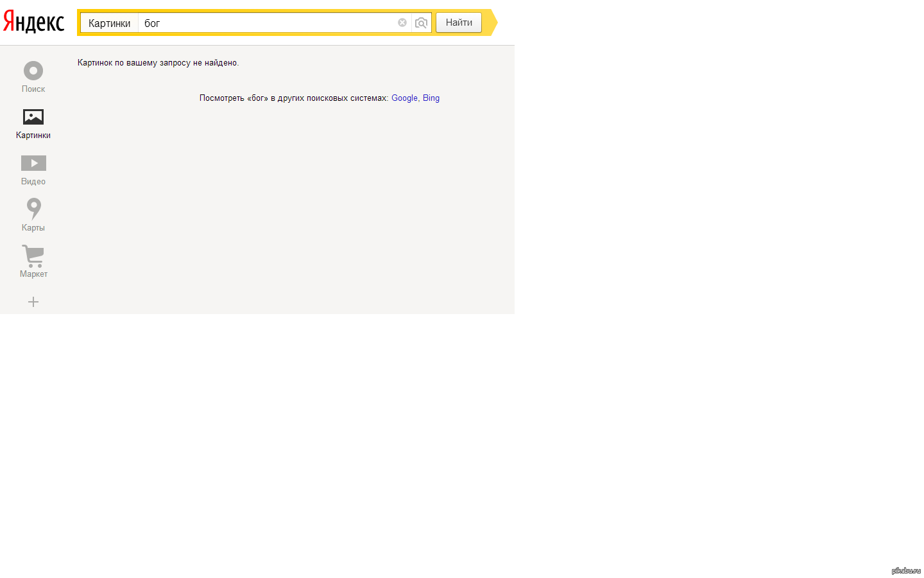The width and height of the screenshot is (924, 578).
Task: Clear the search query with the X icon
Action: coord(402,22)
